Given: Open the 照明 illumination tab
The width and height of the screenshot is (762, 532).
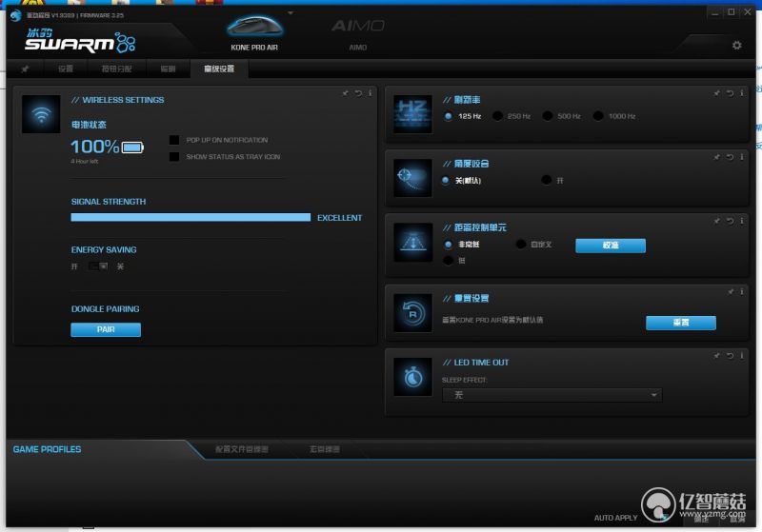Looking at the screenshot, I should point(169,69).
